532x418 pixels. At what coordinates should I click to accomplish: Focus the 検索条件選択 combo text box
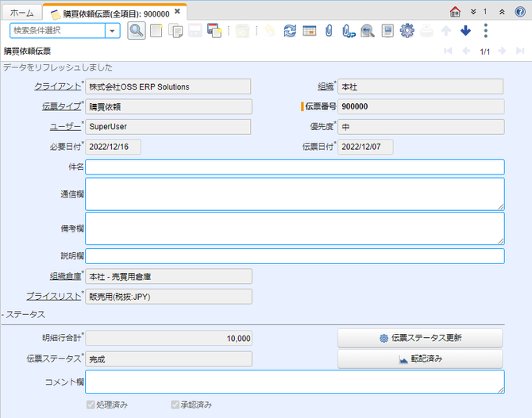58,31
